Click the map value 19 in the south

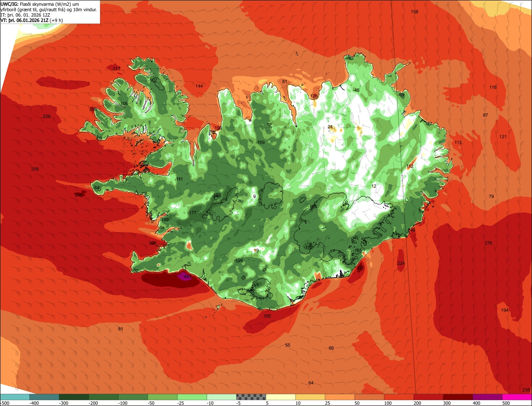point(256,250)
